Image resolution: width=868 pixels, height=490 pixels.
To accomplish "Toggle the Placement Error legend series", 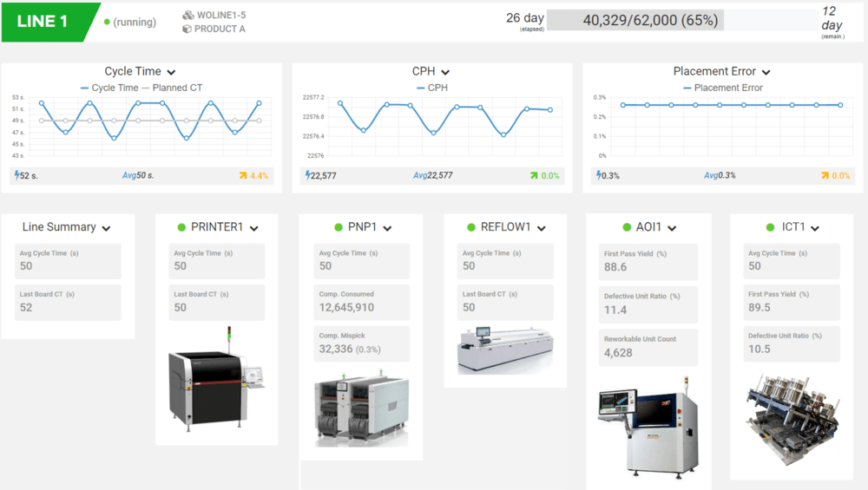I will (723, 88).
